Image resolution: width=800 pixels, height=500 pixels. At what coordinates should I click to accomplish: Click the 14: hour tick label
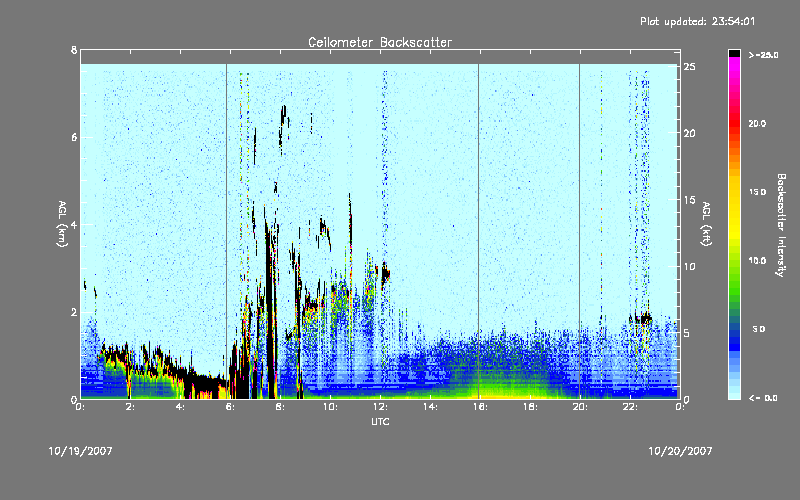coord(430,407)
